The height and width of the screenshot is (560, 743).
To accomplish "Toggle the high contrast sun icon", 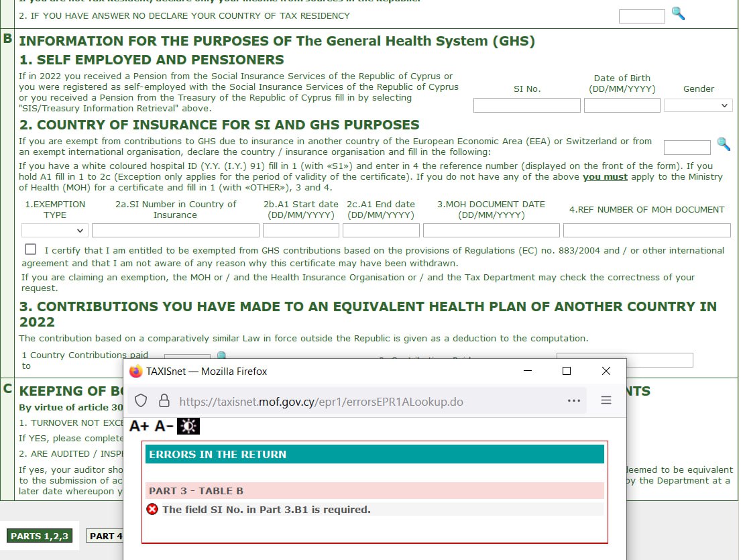I will (188, 426).
